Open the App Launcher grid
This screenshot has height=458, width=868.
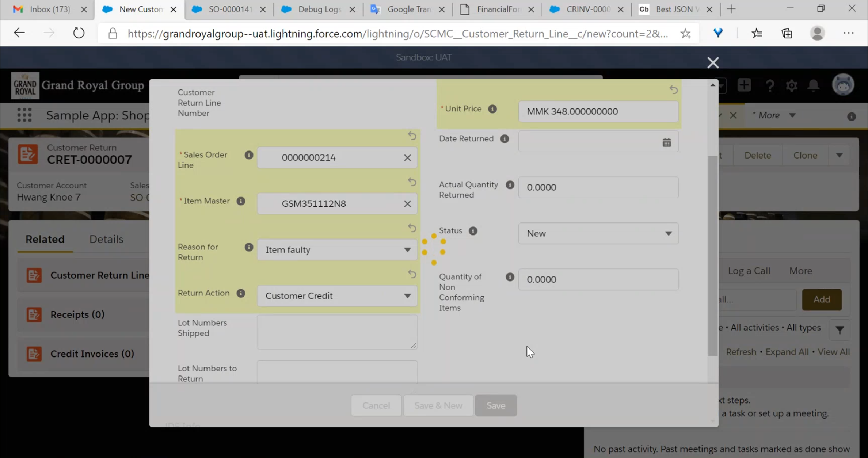(24, 115)
